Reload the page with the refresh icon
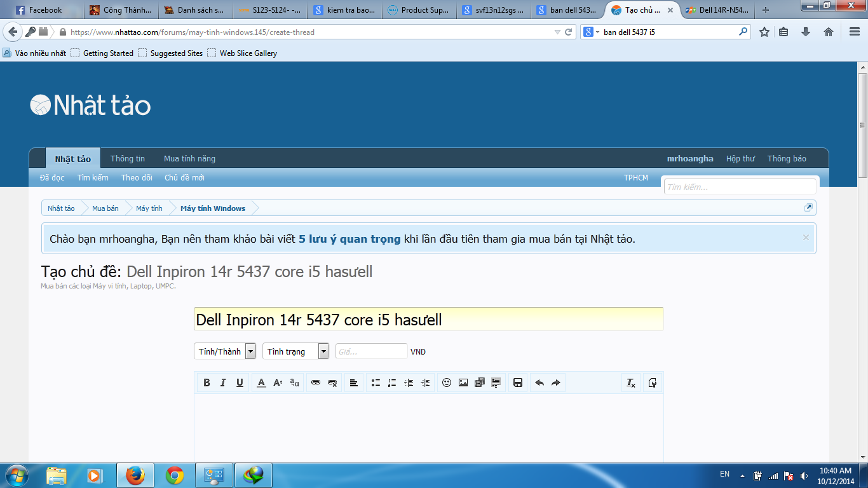Viewport: 868px width, 488px height. point(569,32)
